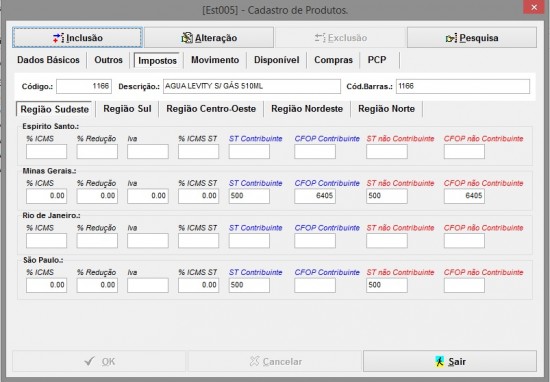The width and height of the screenshot is (550, 382).
Task: Click Minas Gerais ST Contribuinte field
Action: click(x=249, y=196)
